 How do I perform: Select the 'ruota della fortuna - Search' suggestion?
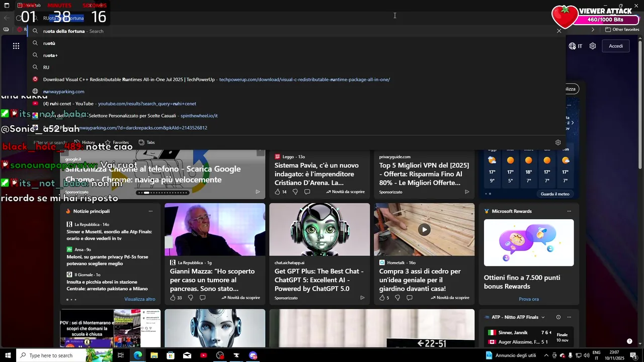tap(296, 31)
